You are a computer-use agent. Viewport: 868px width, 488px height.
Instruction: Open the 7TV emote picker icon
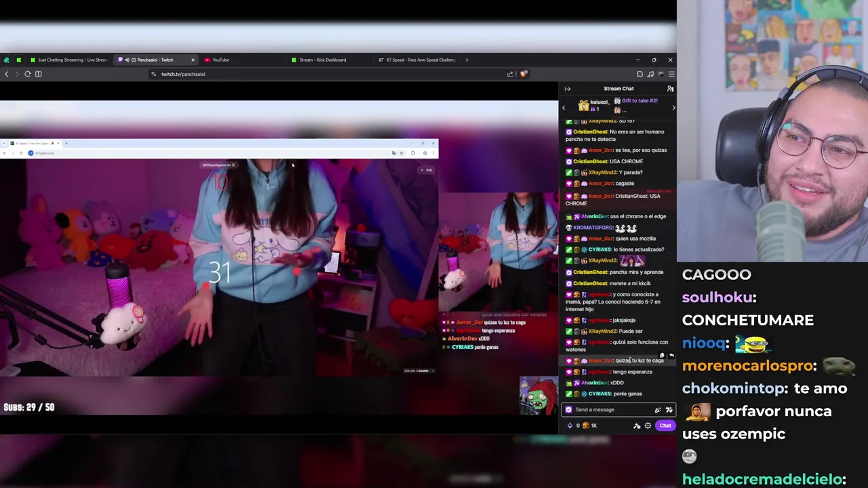[669, 409]
